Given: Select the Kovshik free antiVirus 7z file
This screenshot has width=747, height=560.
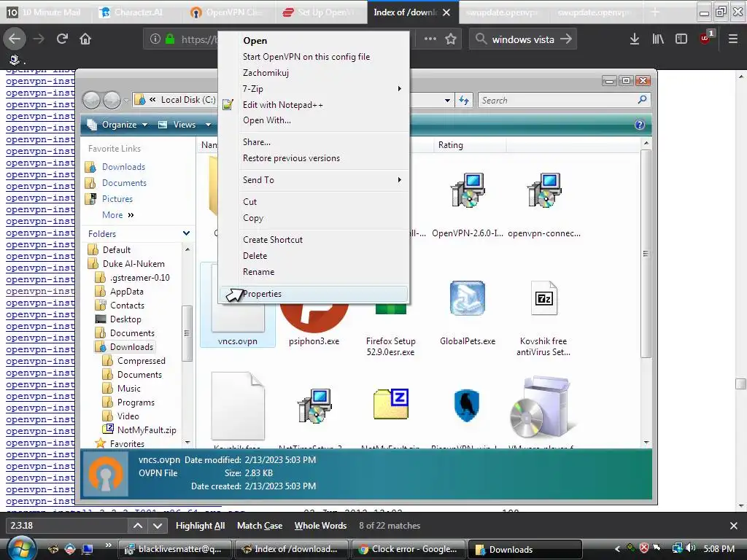Looking at the screenshot, I should (x=544, y=298).
